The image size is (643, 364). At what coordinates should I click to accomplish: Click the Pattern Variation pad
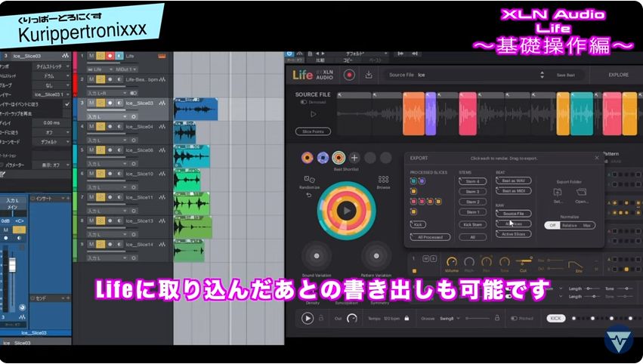click(x=376, y=256)
